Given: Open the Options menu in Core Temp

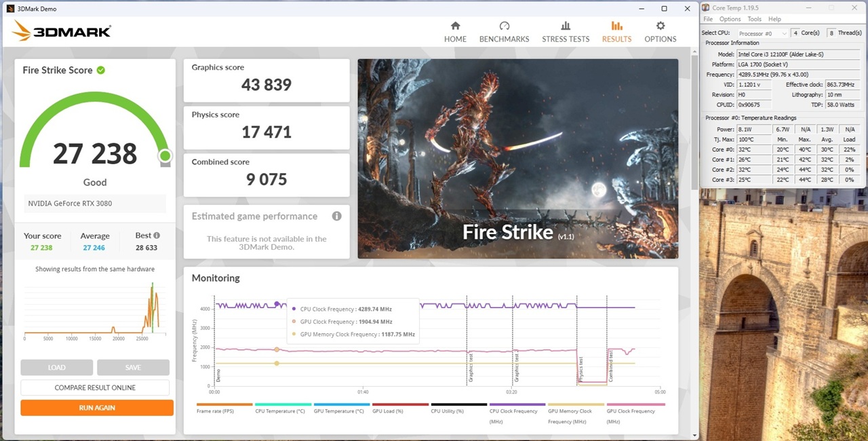Looking at the screenshot, I should click(x=730, y=19).
